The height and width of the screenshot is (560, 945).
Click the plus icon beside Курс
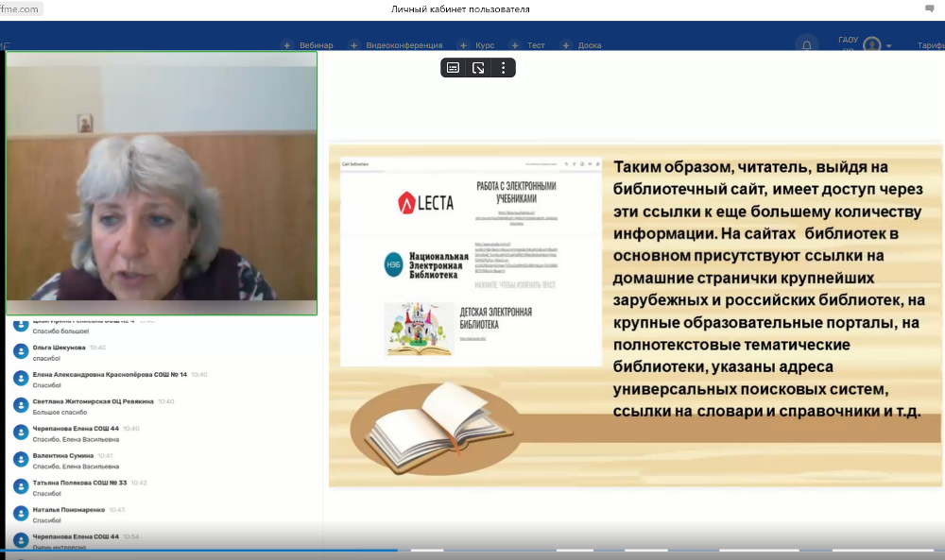pyautogui.click(x=463, y=45)
